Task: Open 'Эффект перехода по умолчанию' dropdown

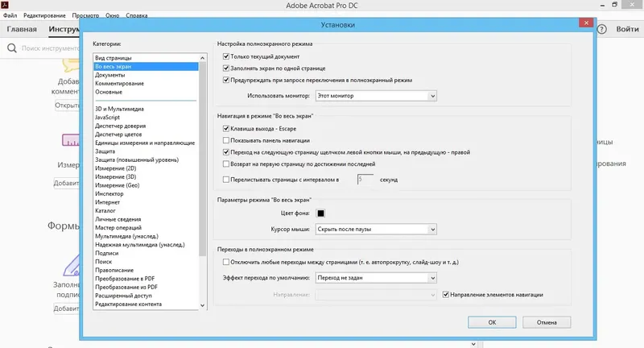Action: tap(376, 278)
